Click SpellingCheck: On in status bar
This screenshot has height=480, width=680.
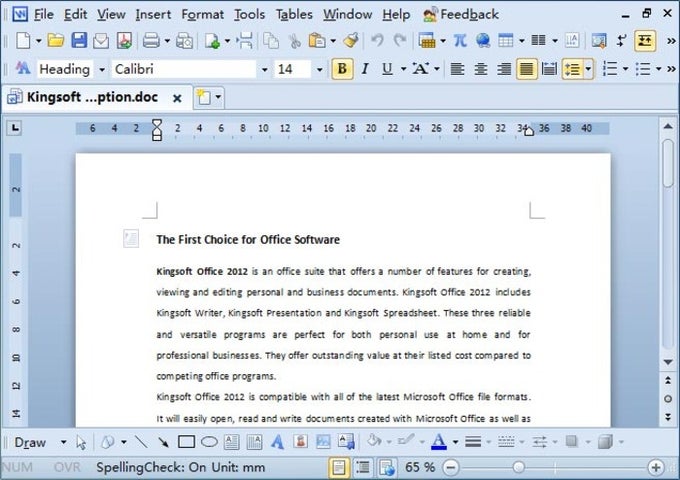[151, 467]
